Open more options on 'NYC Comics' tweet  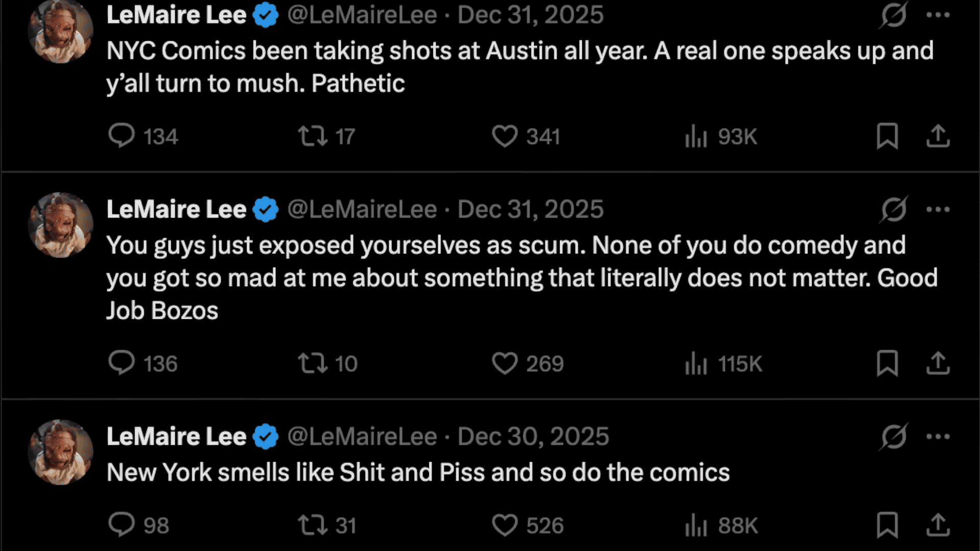(938, 15)
